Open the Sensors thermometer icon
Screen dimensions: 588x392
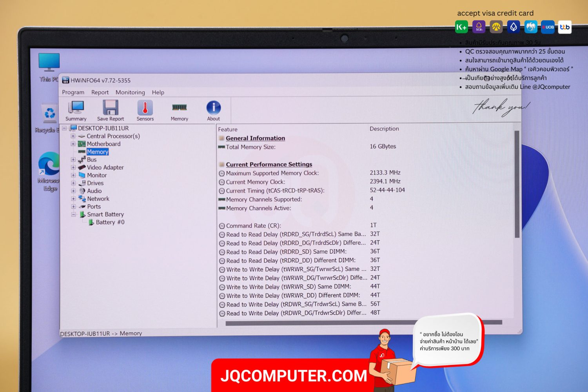(x=145, y=107)
